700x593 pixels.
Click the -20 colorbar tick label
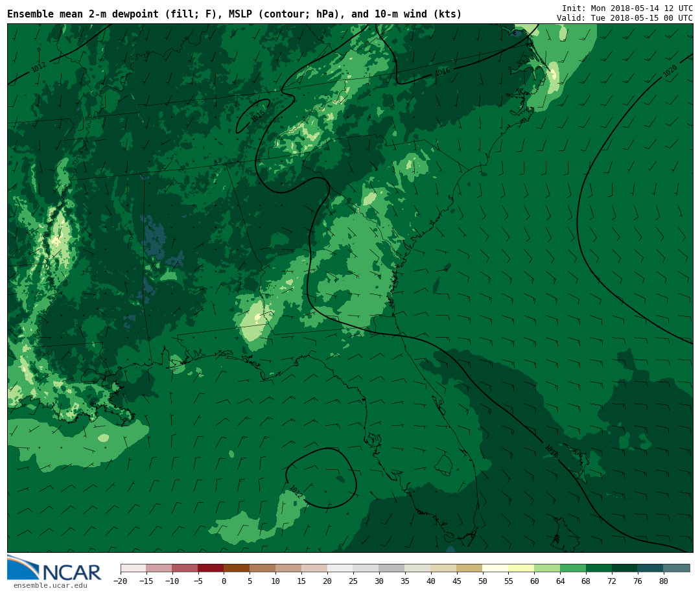coord(120,581)
